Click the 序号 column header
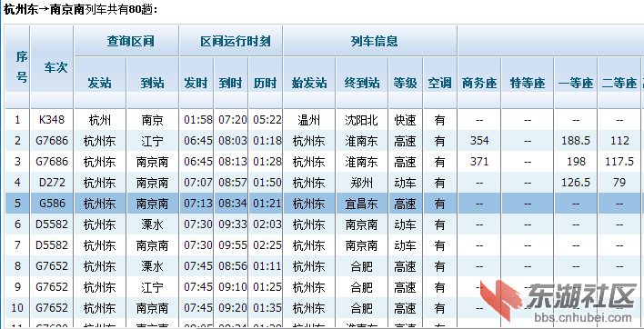Viewport: 644px width, 329px height. [x=17, y=67]
